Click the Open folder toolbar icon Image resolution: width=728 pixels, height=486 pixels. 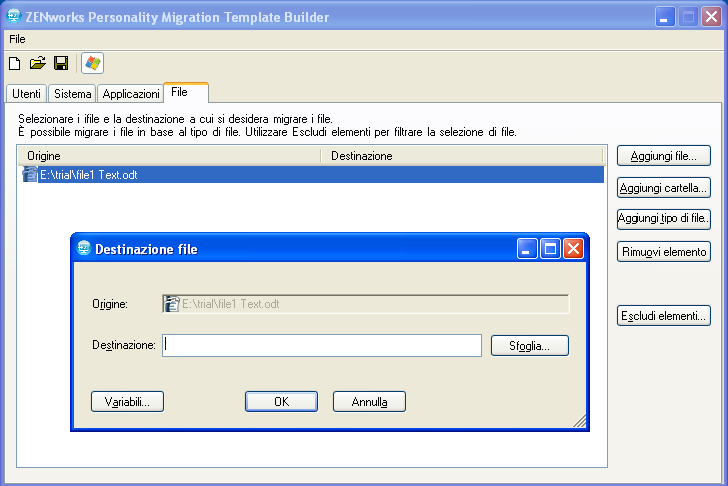tap(38, 63)
